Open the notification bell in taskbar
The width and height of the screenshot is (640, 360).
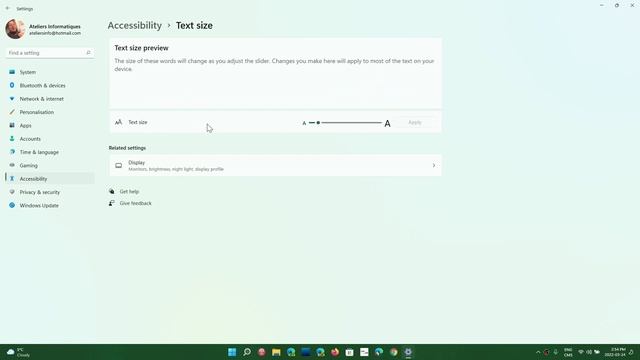pos(632,352)
